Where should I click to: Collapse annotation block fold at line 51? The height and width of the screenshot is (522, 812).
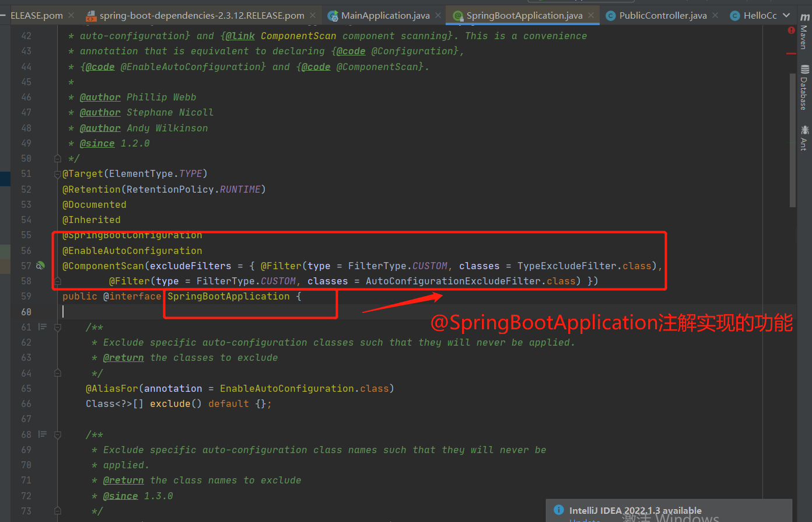pos(57,174)
